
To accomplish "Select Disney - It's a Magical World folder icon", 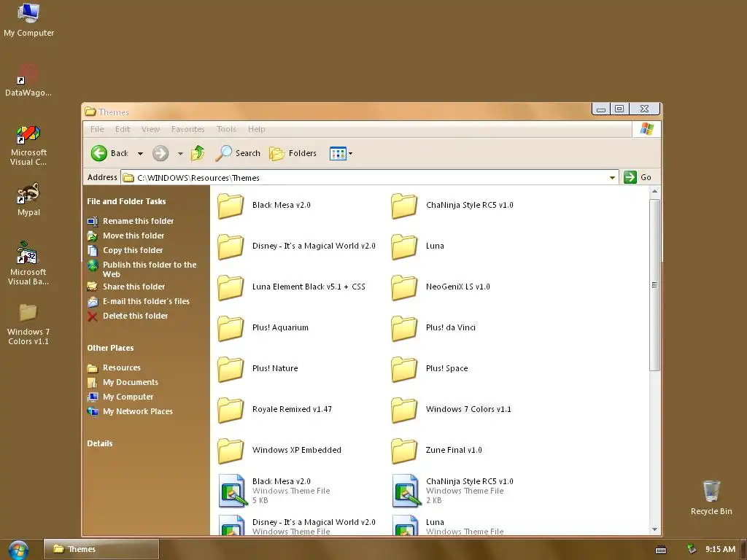I will point(231,246).
